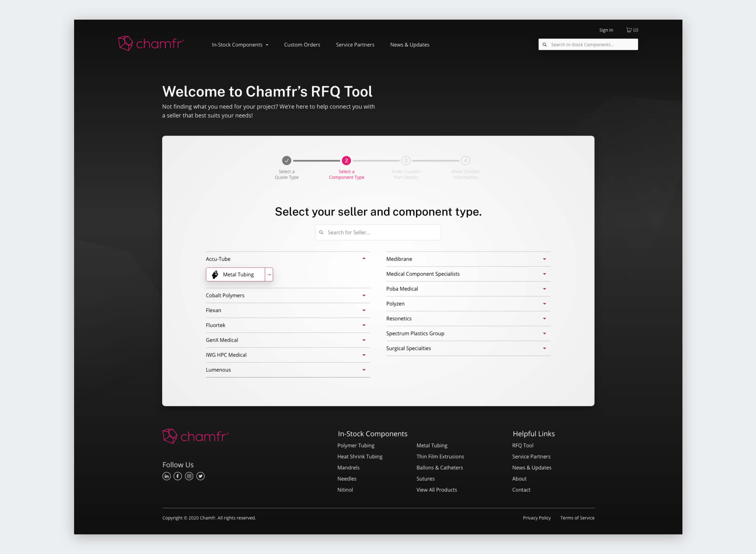Image resolution: width=756 pixels, height=554 pixels.
Task: Open the RFQ Tool footer link
Action: pos(522,445)
